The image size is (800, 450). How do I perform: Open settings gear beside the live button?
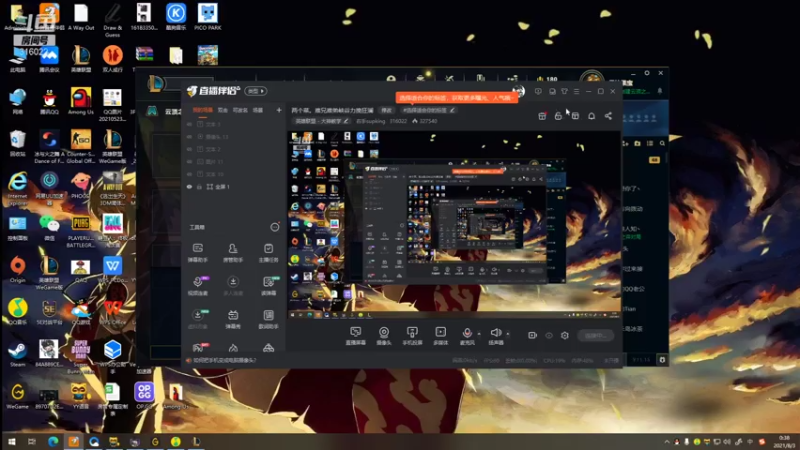[565, 335]
